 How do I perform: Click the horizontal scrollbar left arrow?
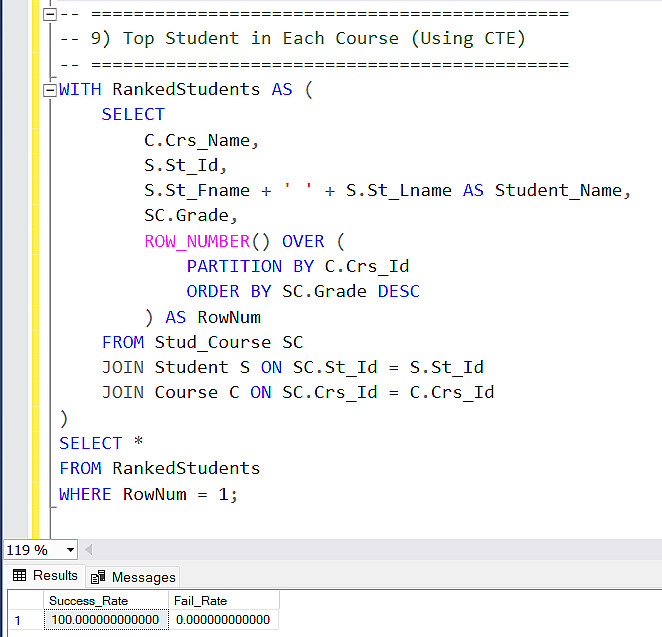tap(88, 550)
